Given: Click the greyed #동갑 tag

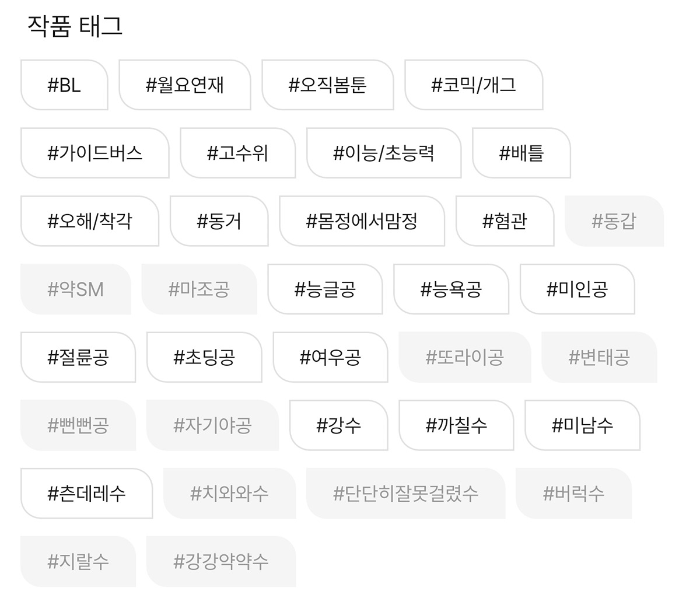Looking at the screenshot, I should (614, 221).
